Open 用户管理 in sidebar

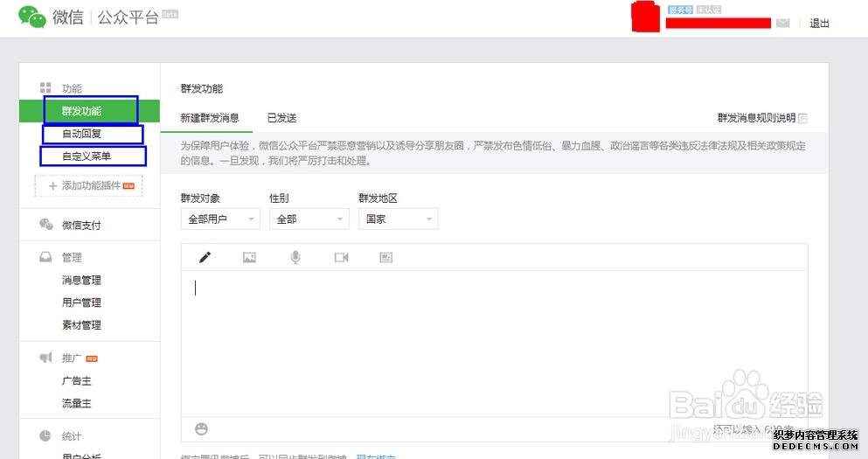[x=81, y=303]
